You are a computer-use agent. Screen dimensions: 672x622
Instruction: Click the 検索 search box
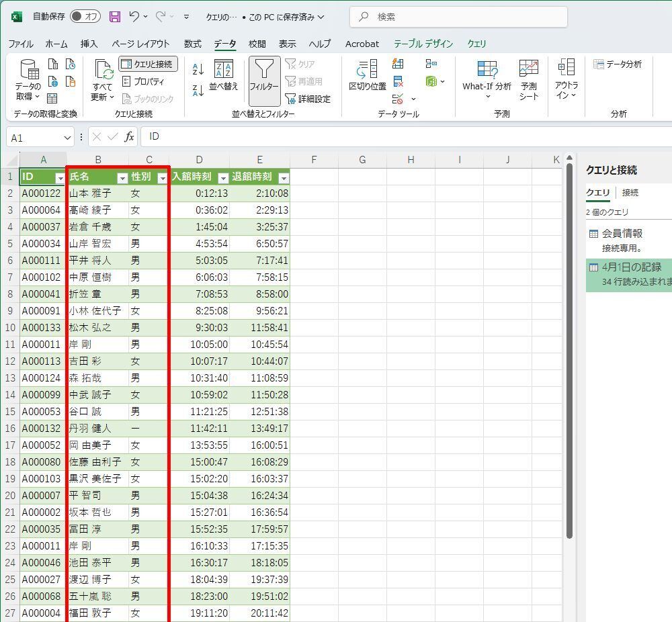tap(458, 17)
